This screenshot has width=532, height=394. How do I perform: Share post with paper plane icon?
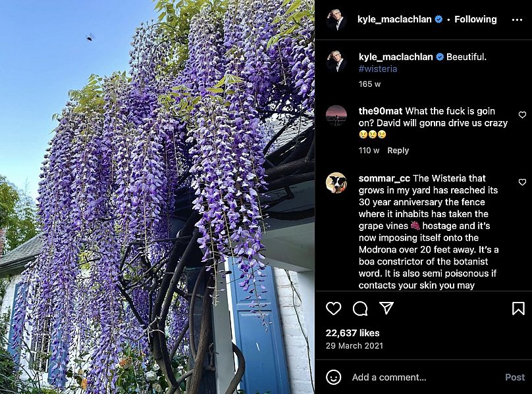pos(386,308)
